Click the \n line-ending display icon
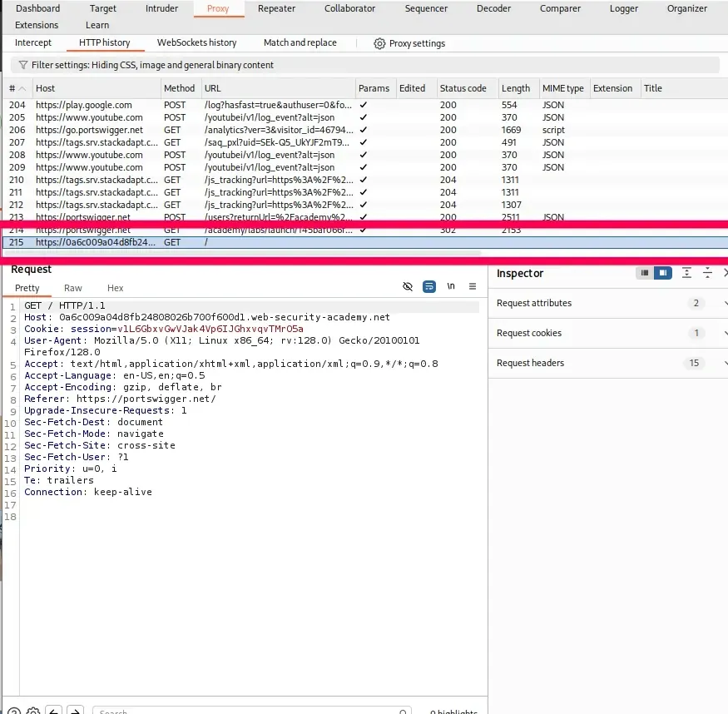 coord(450,286)
